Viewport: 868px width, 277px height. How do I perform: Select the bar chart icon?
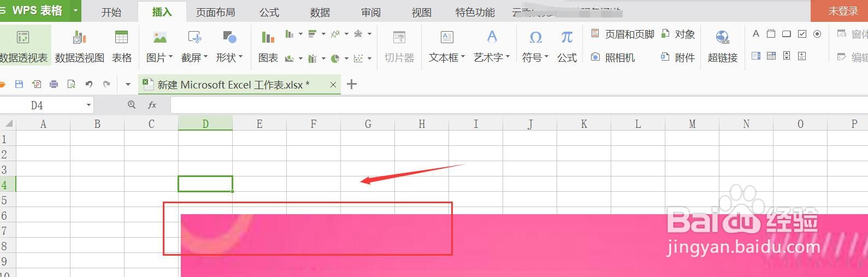click(x=312, y=34)
